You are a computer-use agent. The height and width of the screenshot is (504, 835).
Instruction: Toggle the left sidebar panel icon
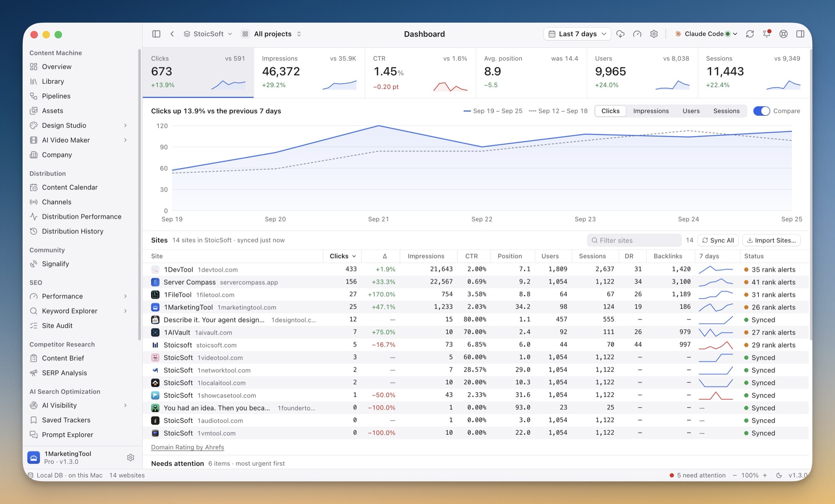(x=156, y=34)
